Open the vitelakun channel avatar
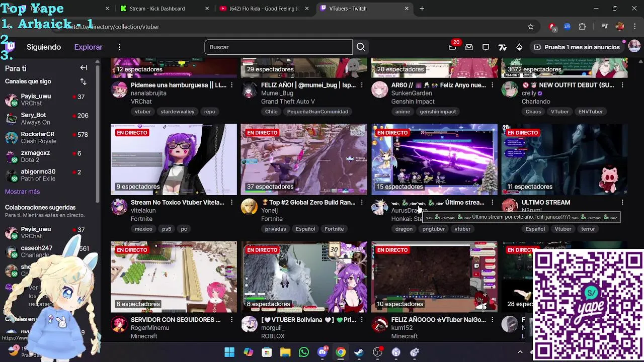 pos(119,207)
